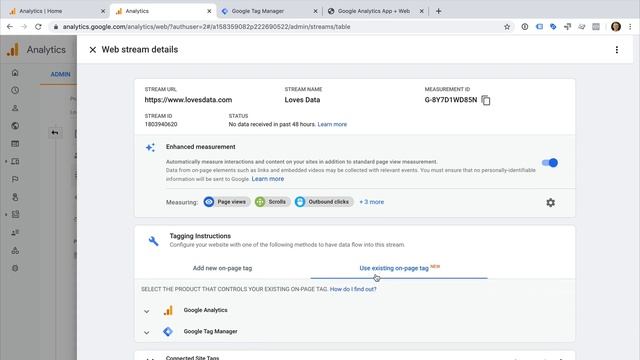Reload the current page

coord(38,27)
